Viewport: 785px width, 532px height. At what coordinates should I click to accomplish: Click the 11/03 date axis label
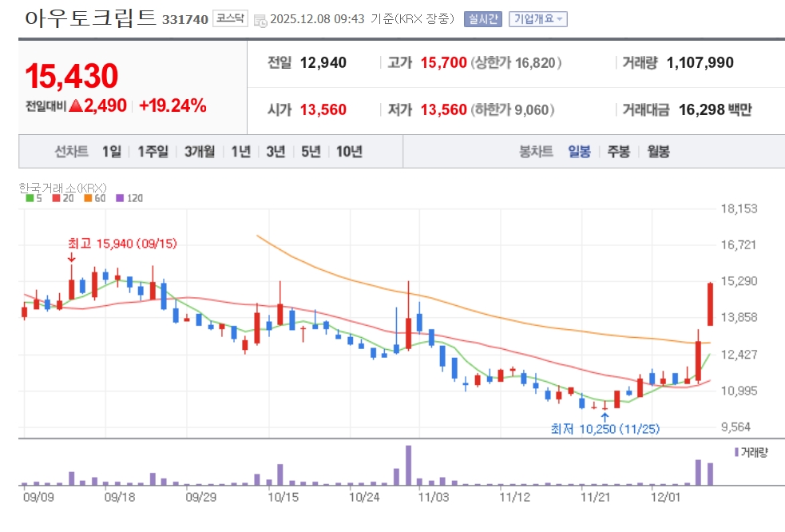434,498
